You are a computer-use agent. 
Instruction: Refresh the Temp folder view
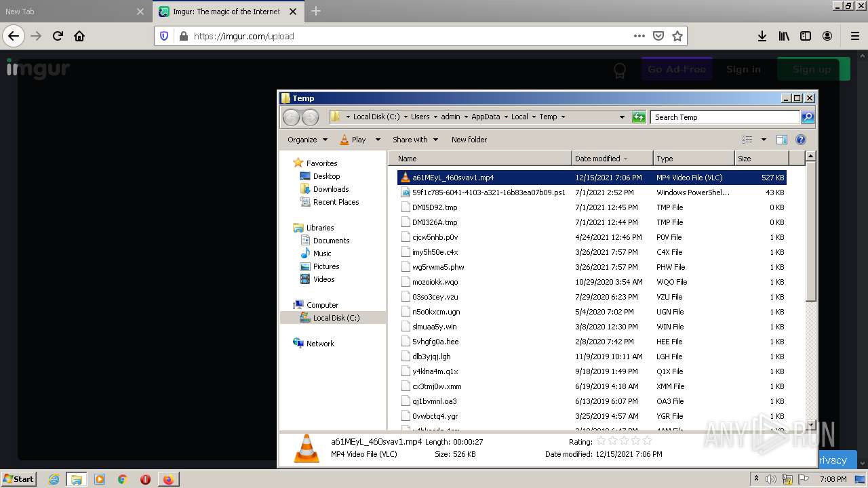639,117
